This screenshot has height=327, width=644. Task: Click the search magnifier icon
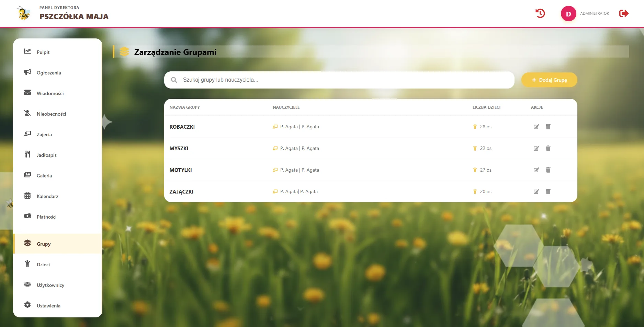174,80
